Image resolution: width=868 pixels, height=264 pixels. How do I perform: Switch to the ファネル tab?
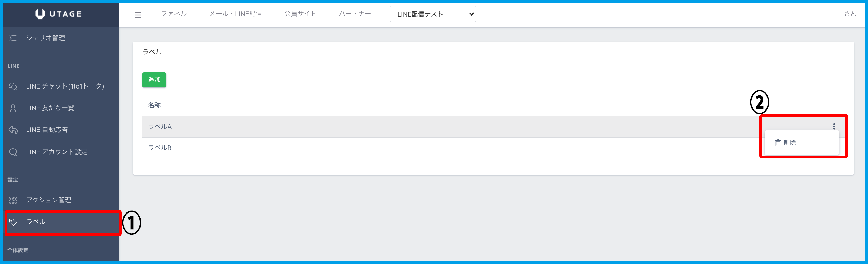(174, 14)
